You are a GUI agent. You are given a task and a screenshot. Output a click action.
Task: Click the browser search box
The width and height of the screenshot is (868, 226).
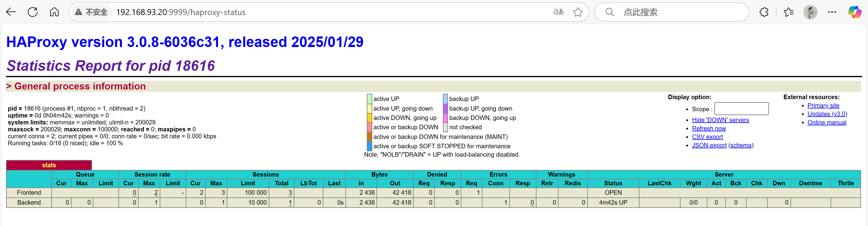coord(671,12)
